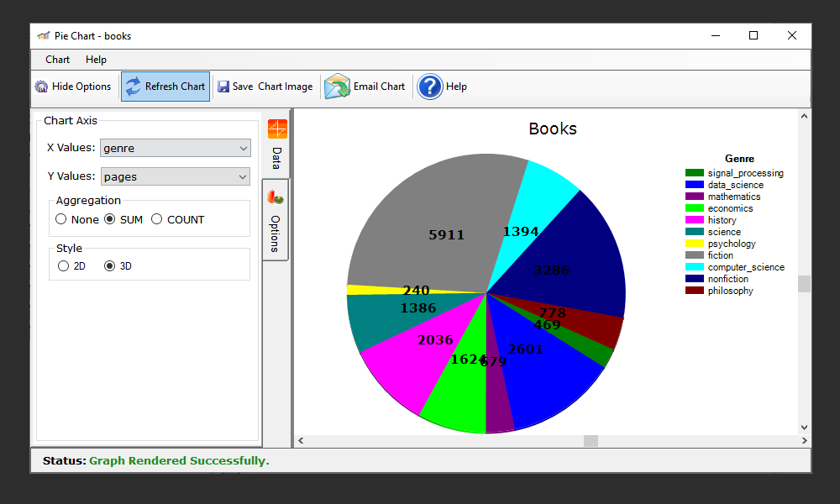Click the mathematics purple legend swatch
This screenshot has height=504, width=840.
[695, 197]
